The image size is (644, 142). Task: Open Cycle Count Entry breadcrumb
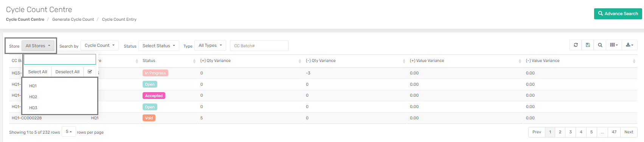pyautogui.click(x=119, y=19)
